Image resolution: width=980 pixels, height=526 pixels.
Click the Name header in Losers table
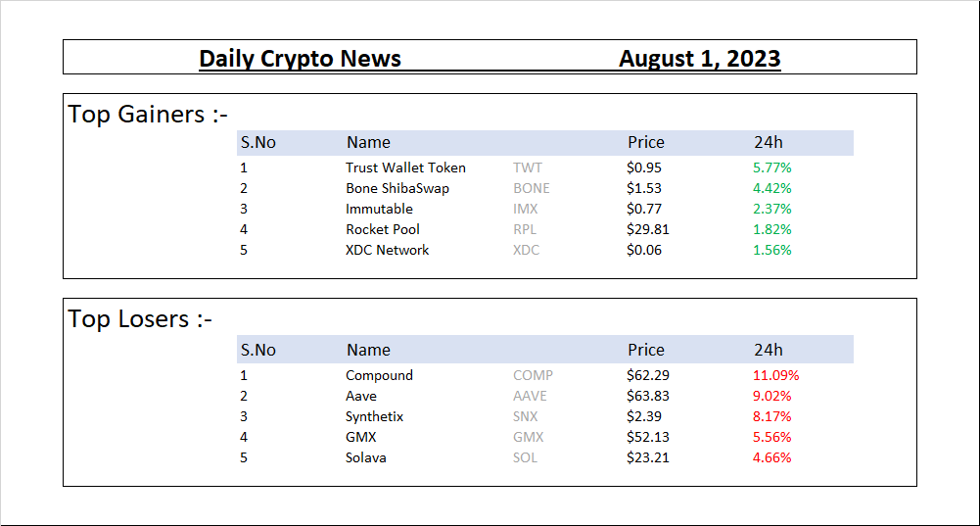(x=368, y=351)
